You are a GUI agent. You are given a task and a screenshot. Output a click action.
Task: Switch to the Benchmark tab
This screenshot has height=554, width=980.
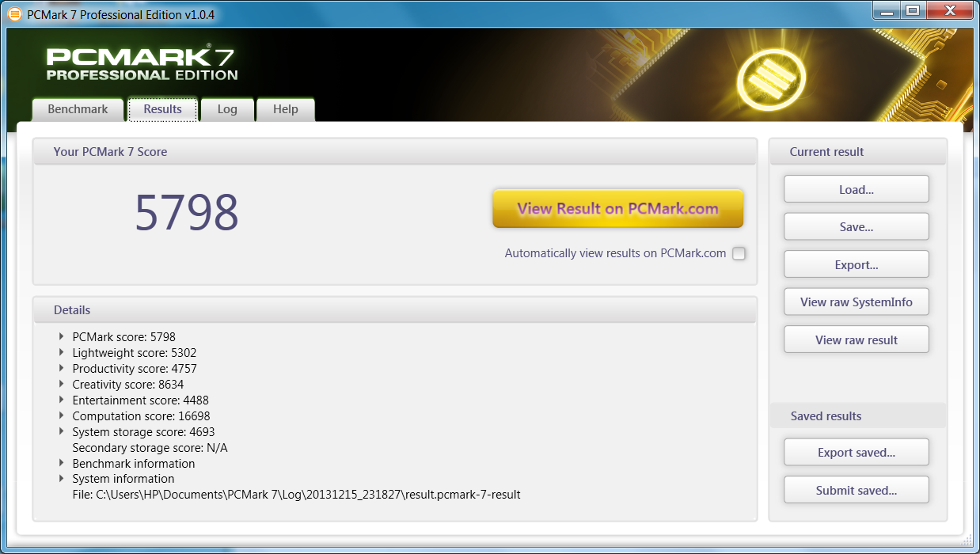[x=78, y=109]
